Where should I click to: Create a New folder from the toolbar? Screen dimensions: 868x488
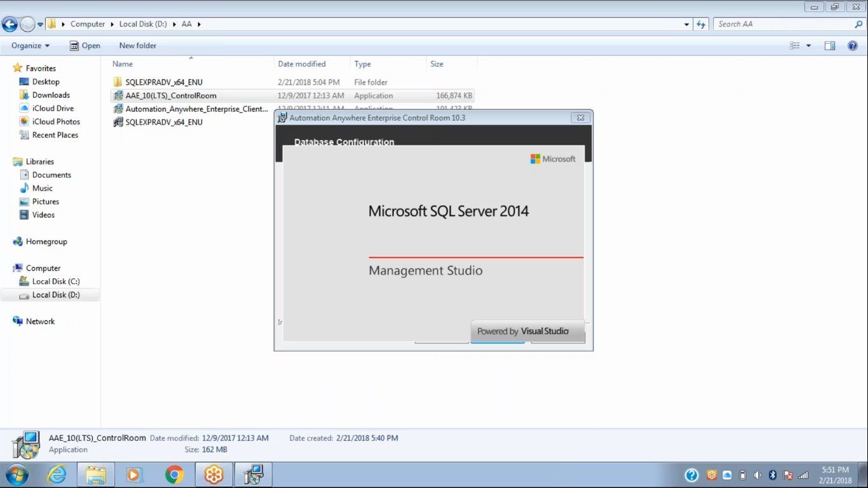click(138, 46)
